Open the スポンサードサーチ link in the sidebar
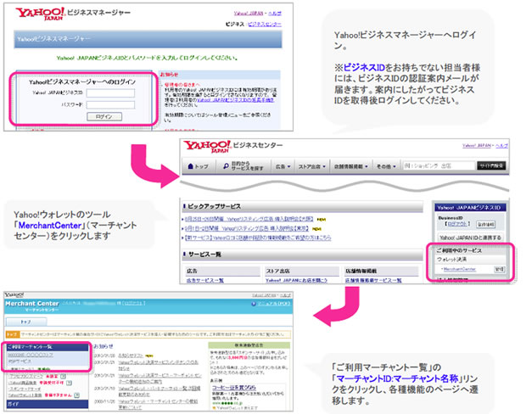Image resolution: width=526 pixels, height=420 pixels. tap(25, 389)
